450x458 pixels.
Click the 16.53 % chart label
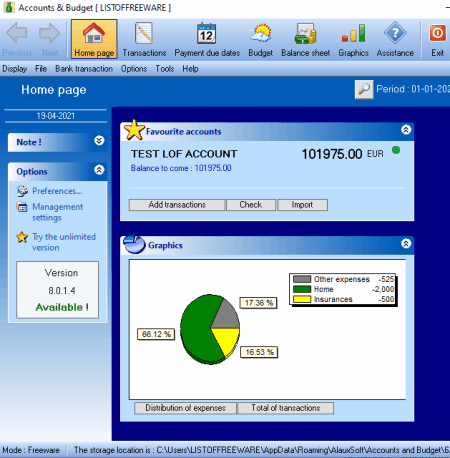tap(259, 352)
